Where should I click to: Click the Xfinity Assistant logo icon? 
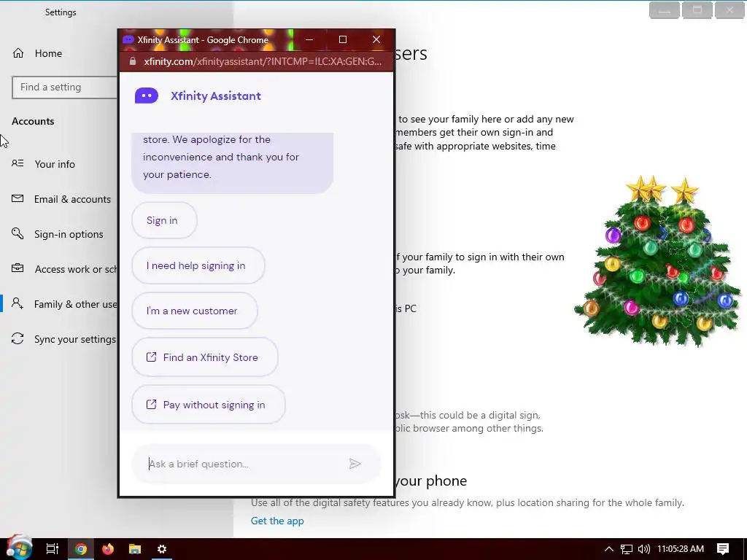tap(146, 96)
